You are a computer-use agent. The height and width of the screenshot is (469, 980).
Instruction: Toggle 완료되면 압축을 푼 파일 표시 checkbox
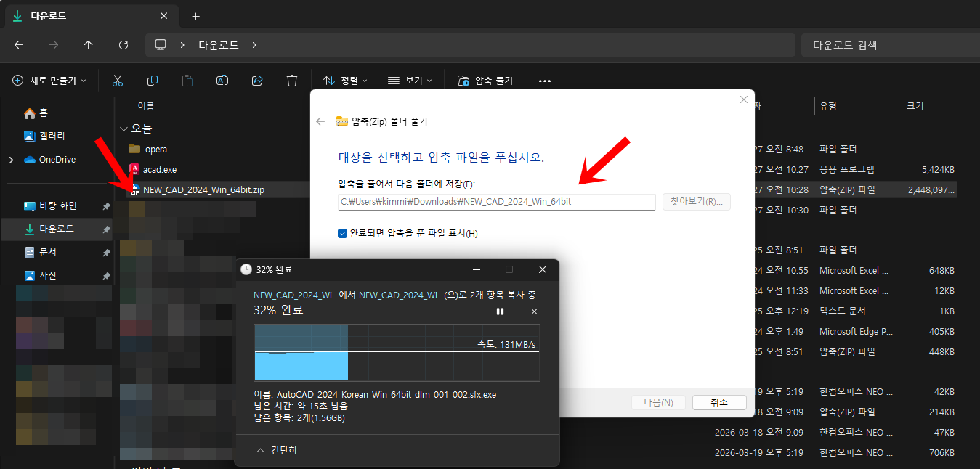click(343, 233)
